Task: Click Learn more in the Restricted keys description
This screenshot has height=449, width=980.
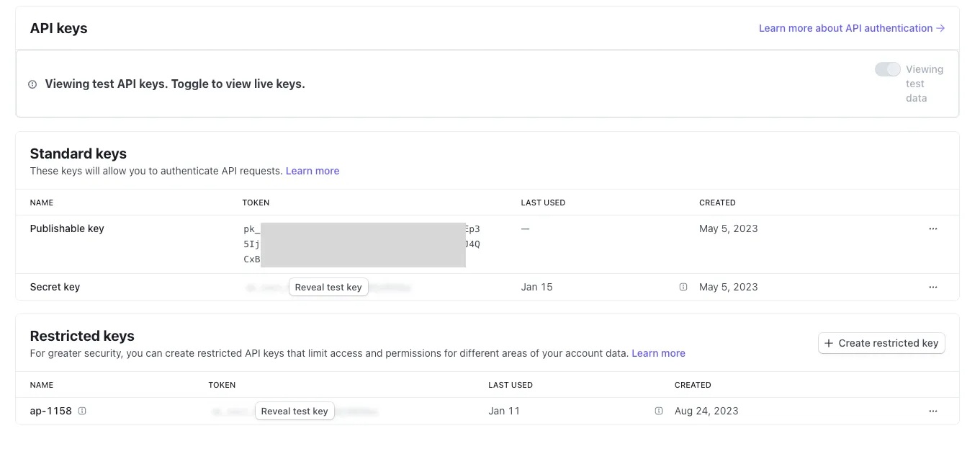Action: pyautogui.click(x=658, y=353)
